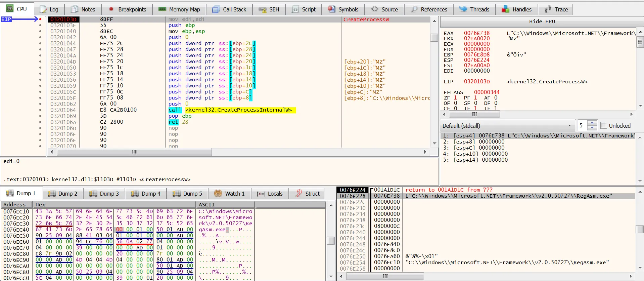Click the Address column header in dump
Image resolution: width=644 pixels, height=281 pixels.
pos(14,204)
